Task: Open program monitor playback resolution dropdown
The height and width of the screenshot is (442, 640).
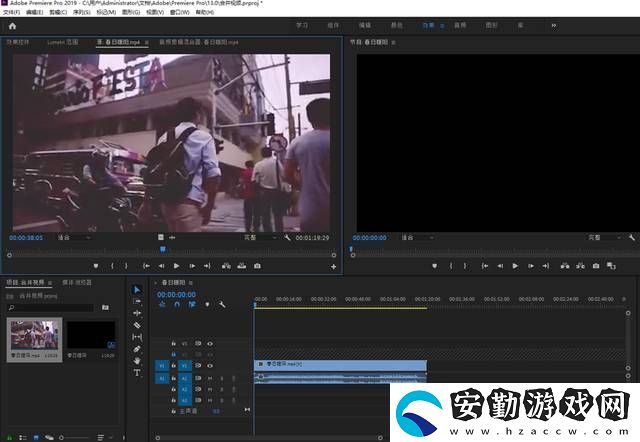Action: point(604,238)
